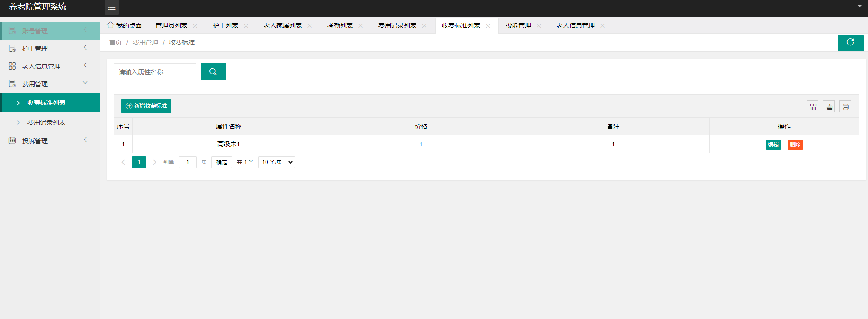This screenshot has width=868, height=319.
Task: Click the export table icon
Action: point(829,106)
